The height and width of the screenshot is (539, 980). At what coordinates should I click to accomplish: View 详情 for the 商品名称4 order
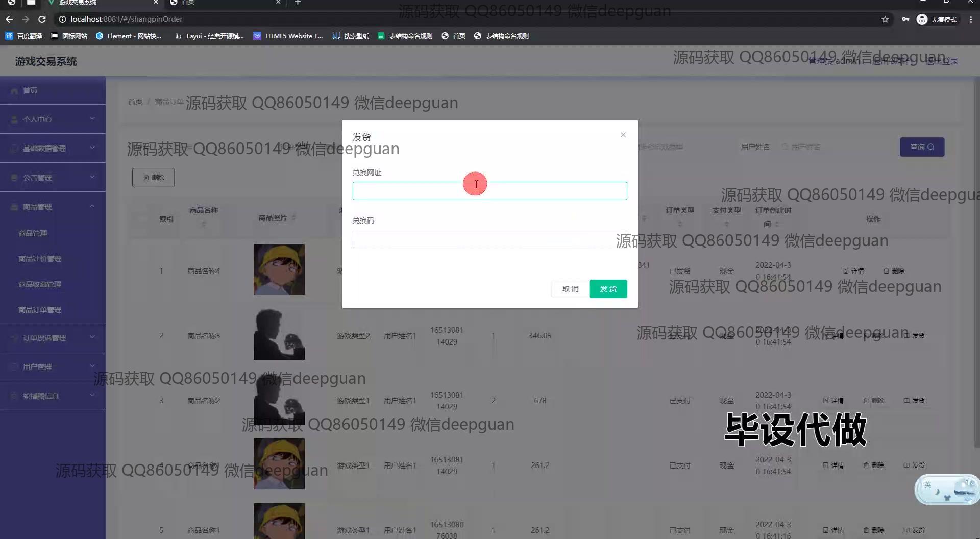pos(853,271)
